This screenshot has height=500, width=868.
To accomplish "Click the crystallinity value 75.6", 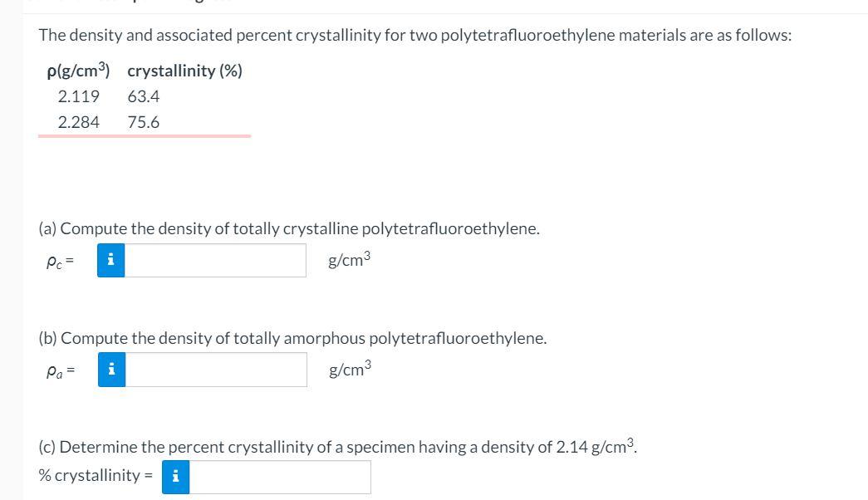I will tap(144, 122).
